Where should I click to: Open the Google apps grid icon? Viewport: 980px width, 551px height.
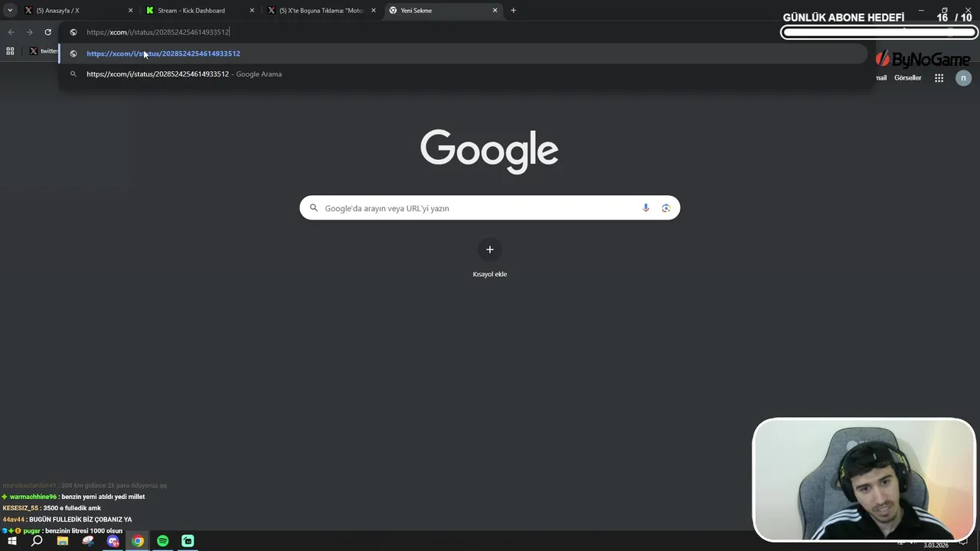point(939,77)
